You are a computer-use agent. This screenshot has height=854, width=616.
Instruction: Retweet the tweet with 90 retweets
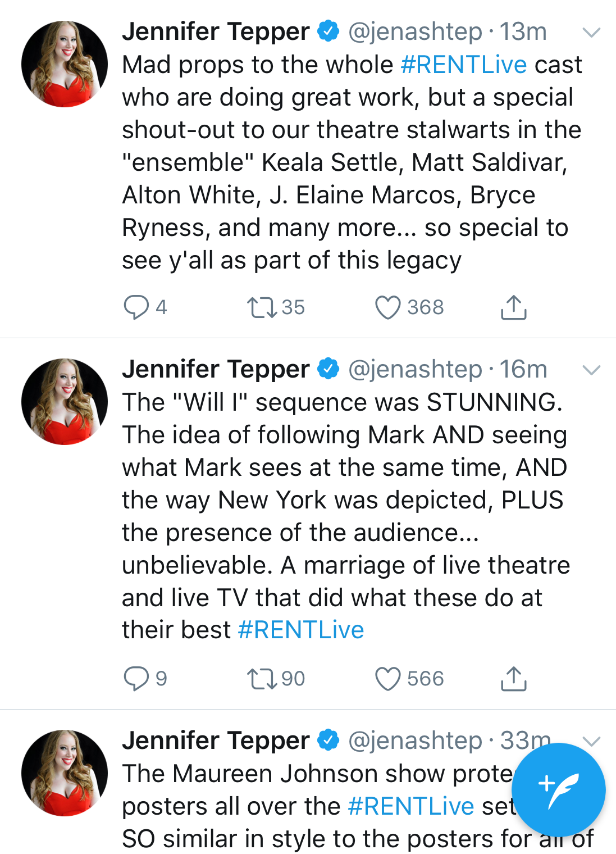[262, 678]
